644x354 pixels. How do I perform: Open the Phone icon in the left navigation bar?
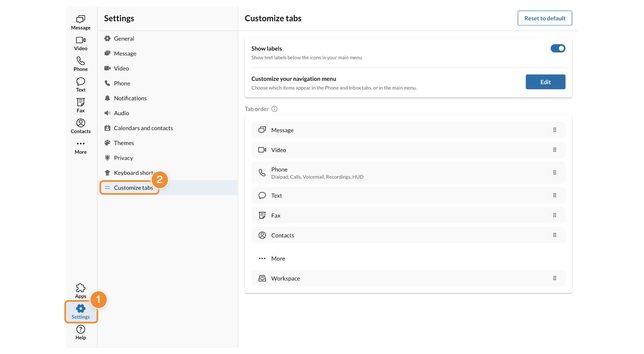click(80, 64)
